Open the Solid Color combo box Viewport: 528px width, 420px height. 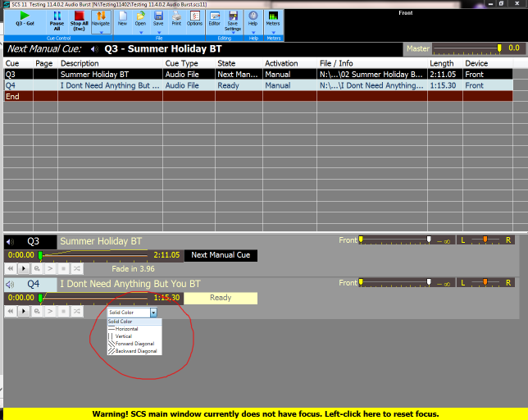coord(132,313)
